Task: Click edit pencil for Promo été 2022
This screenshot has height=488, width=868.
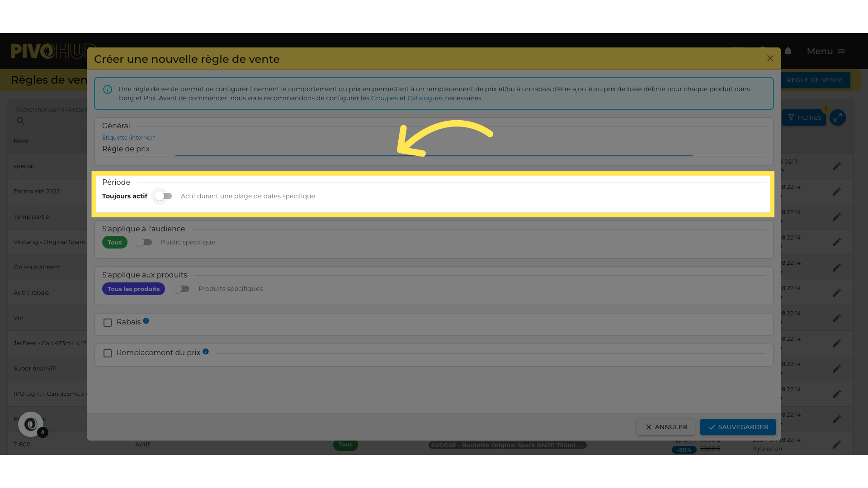Action: [x=837, y=192]
